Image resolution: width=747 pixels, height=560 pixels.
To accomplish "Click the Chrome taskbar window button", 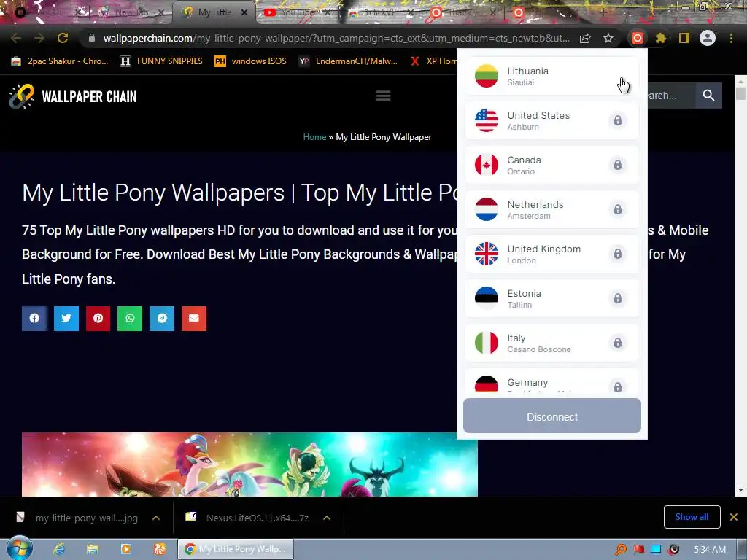I will pyautogui.click(x=236, y=549).
